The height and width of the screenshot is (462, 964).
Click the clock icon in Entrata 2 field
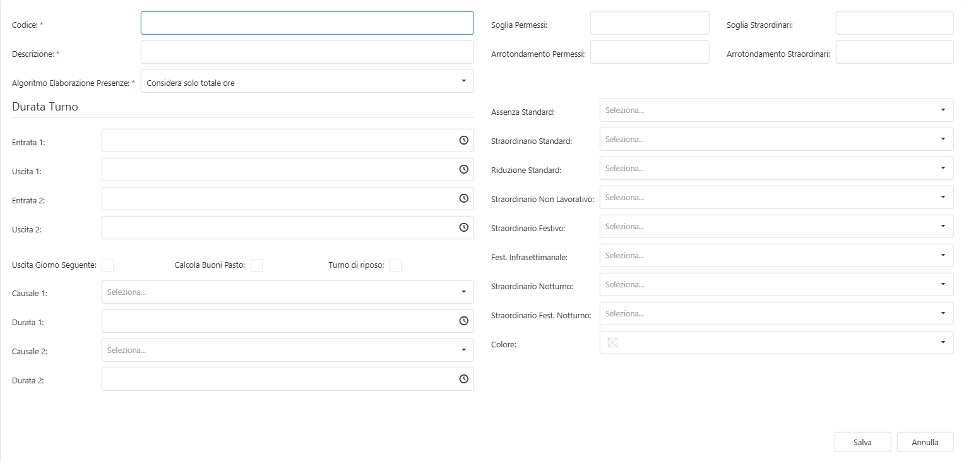pyautogui.click(x=463, y=199)
